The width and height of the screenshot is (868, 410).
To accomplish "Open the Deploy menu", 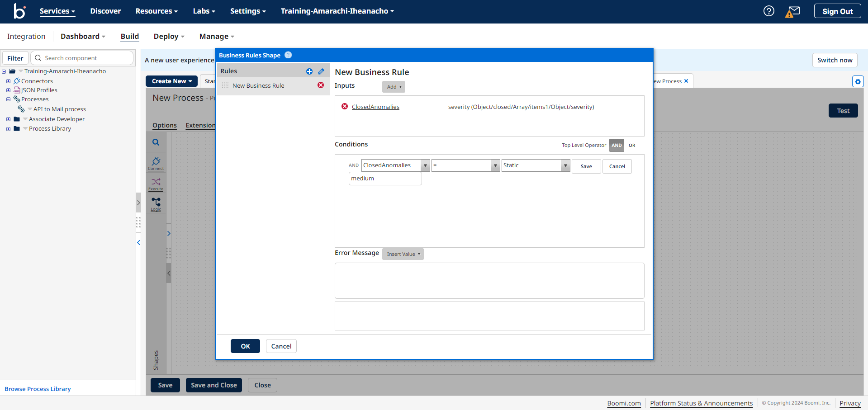I will 169,36.
